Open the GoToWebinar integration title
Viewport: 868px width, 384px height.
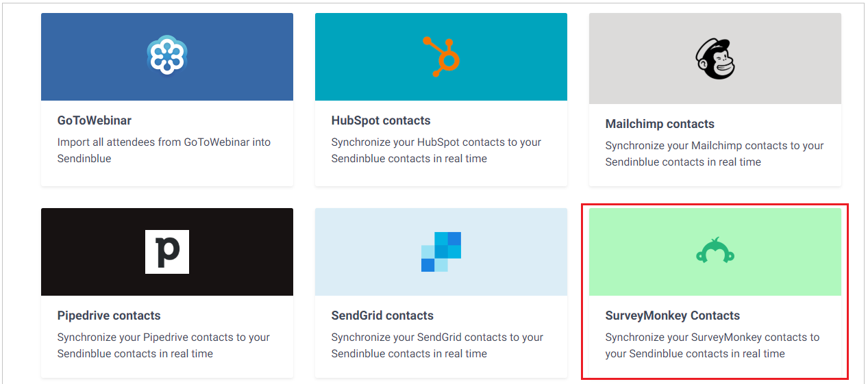(x=95, y=120)
